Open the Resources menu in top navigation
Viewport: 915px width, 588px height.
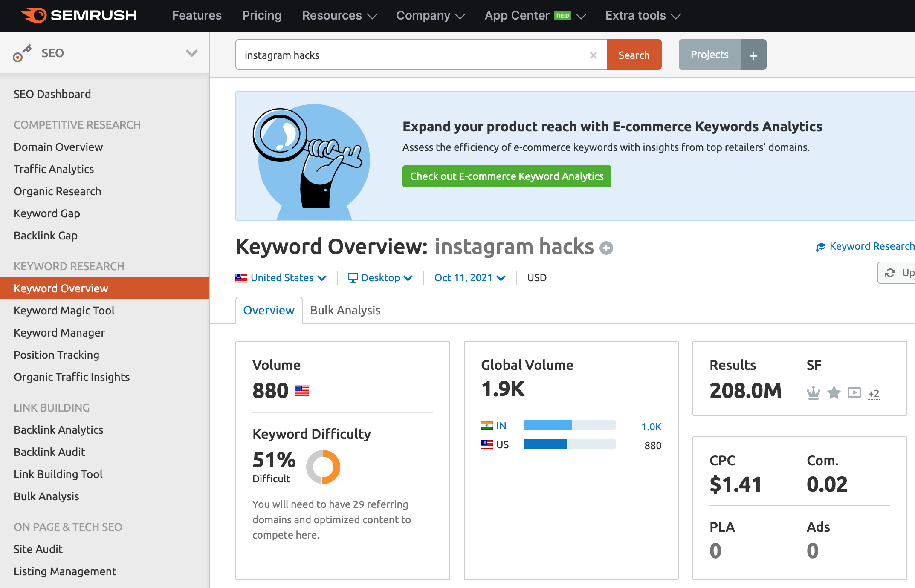point(339,16)
